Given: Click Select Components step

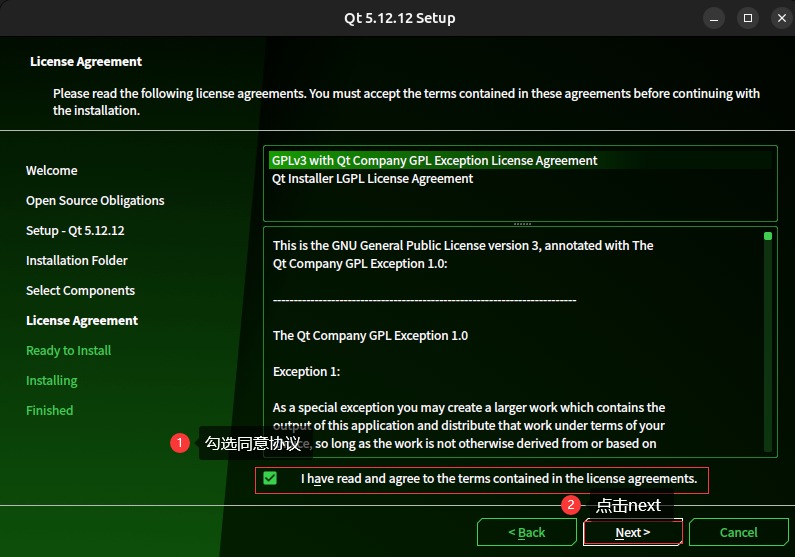Looking at the screenshot, I should tap(81, 290).
